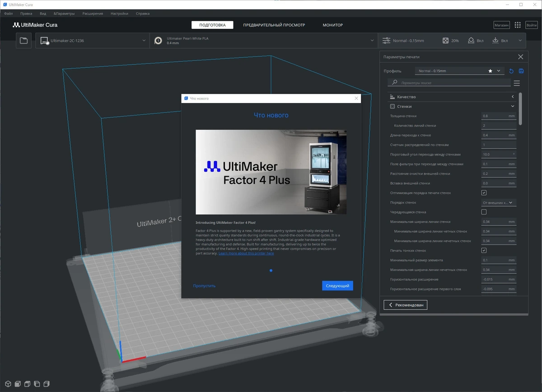Click the Расстояние очистки внешней стенки field
This screenshot has height=392, width=542.
tap(499, 173)
